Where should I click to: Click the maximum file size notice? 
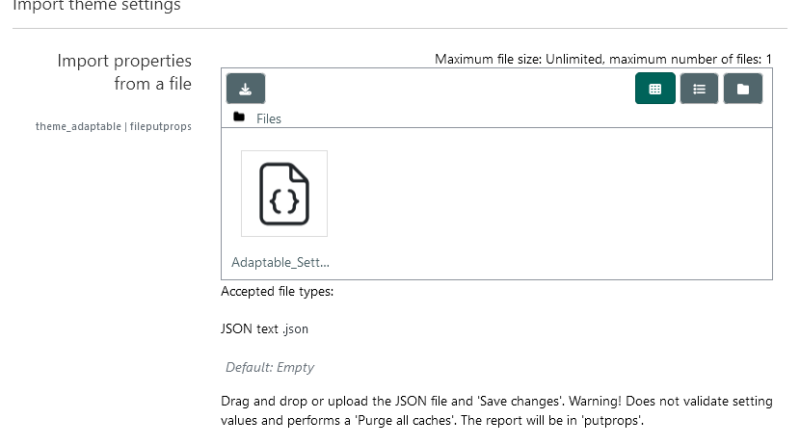click(x=603, y=59)
